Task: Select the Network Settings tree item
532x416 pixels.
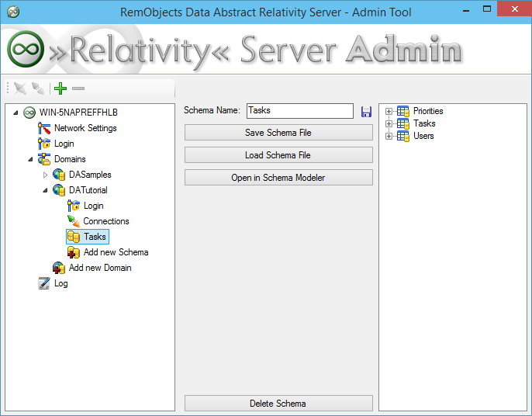Action: click(x=85, y=128)
